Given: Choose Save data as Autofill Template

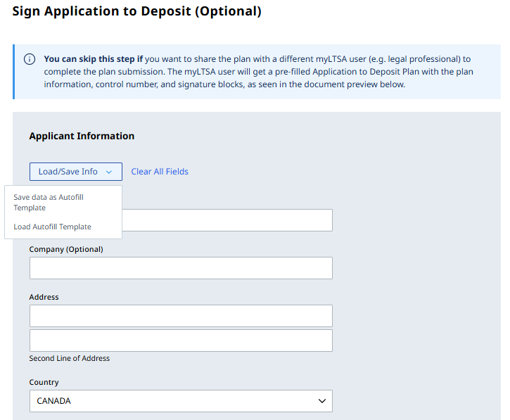Looking at the screenshot, I should coord(49,203).
